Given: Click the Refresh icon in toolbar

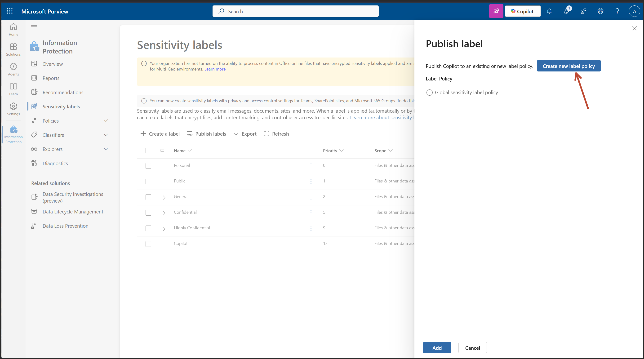Looking at the screenshot, I should (266, 134).
